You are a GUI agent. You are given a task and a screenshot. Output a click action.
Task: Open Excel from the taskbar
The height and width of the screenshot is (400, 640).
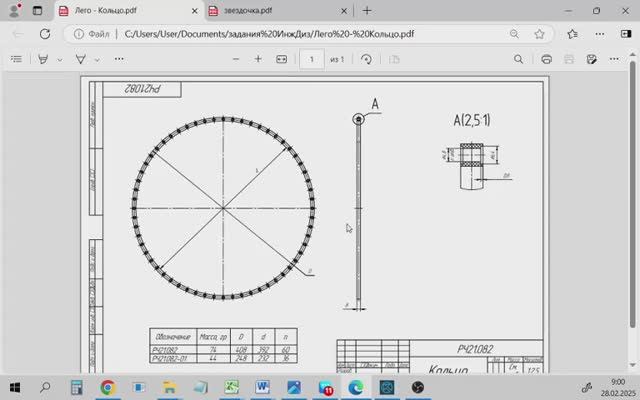click(231, 387)
